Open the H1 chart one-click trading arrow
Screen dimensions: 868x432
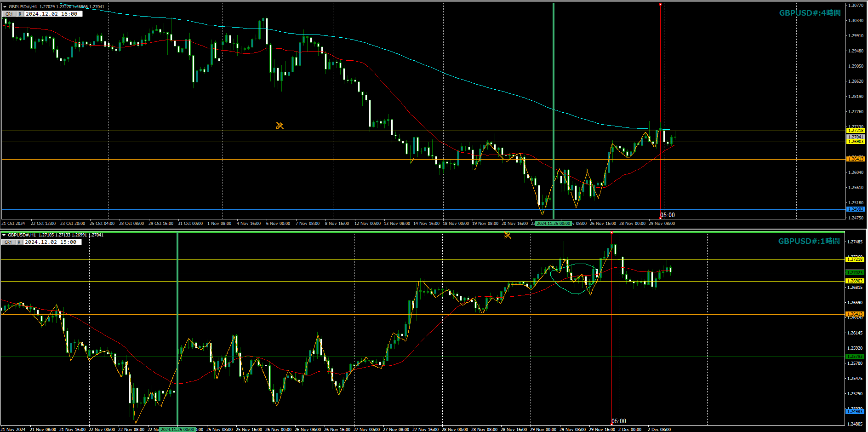[4, 235]
